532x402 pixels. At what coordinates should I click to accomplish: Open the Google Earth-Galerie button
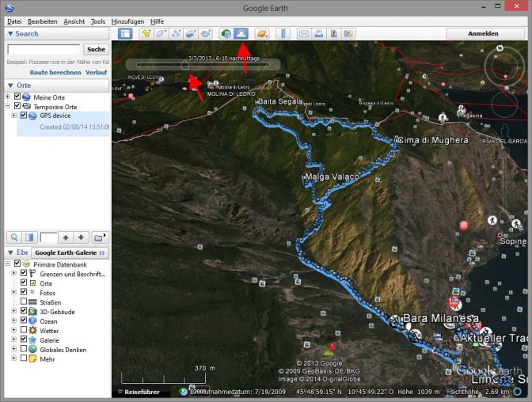(70, 252)
